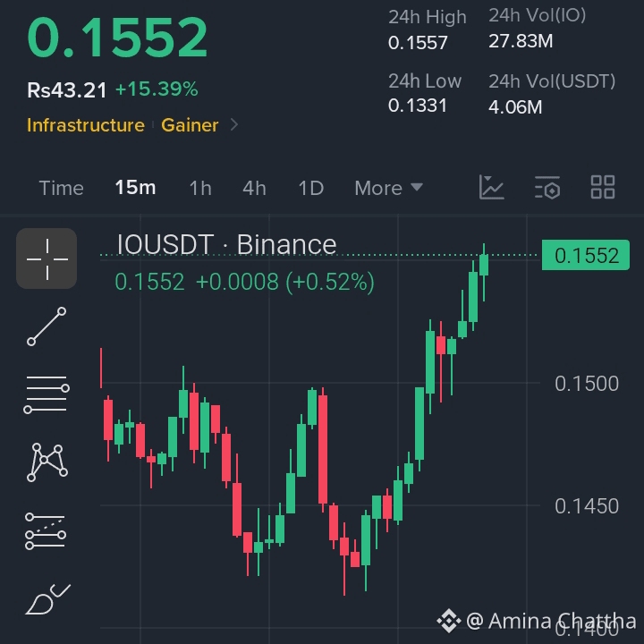Open the chart indicators icon

coord(491,187)
